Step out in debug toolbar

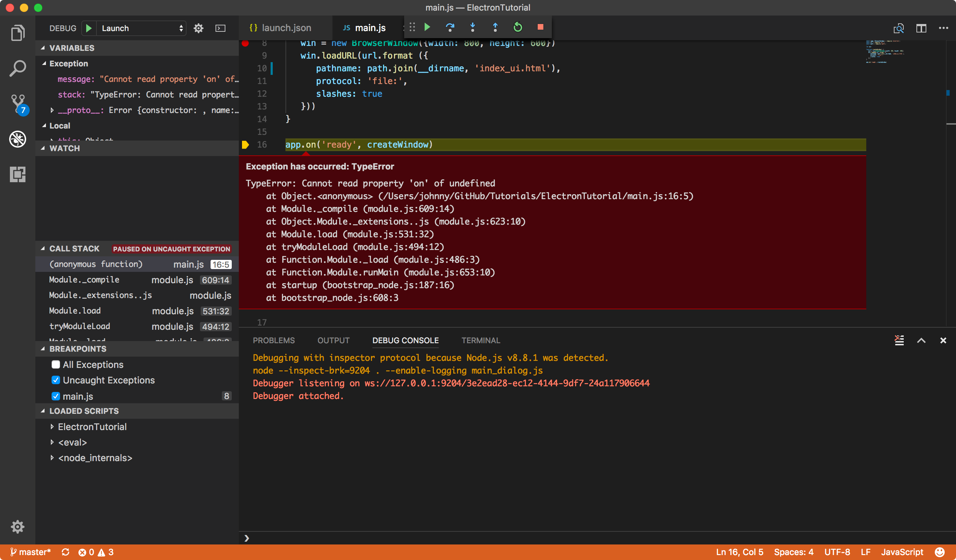[x=495, y=27]
